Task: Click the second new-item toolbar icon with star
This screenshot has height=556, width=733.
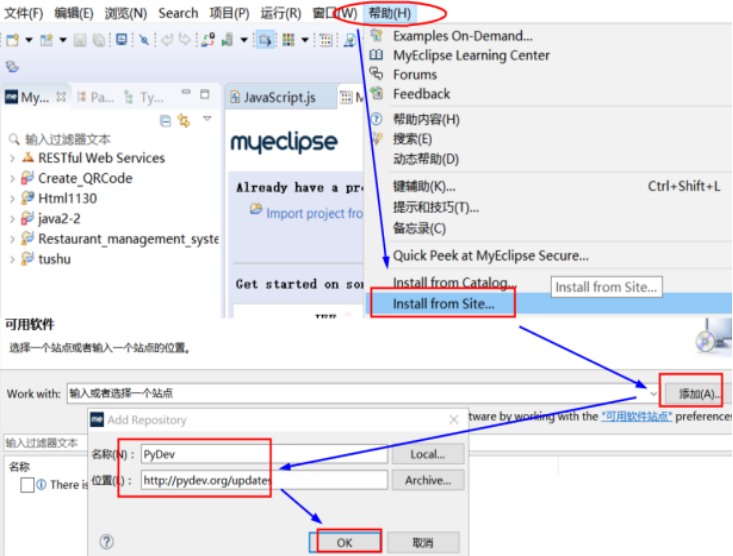Action: click(46, 40)
